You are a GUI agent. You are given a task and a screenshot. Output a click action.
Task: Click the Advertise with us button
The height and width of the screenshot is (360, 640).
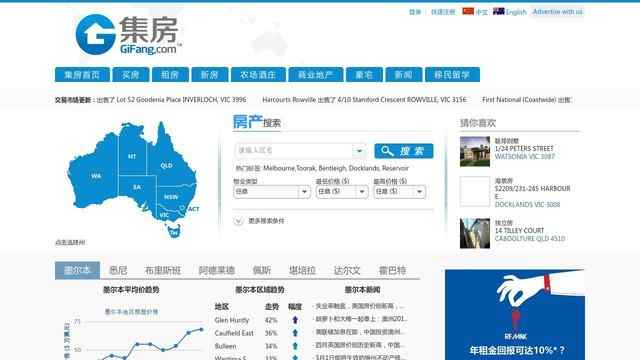557,12
